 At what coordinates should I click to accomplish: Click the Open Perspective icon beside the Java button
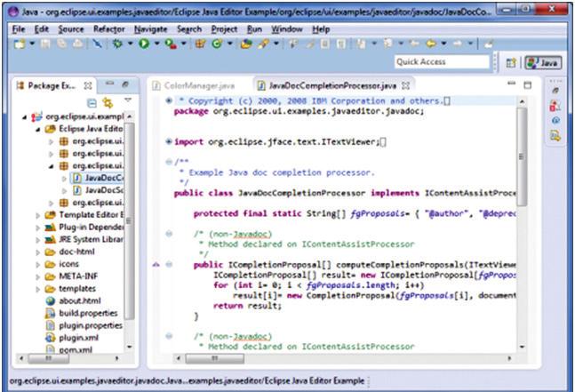pos(511,63)
